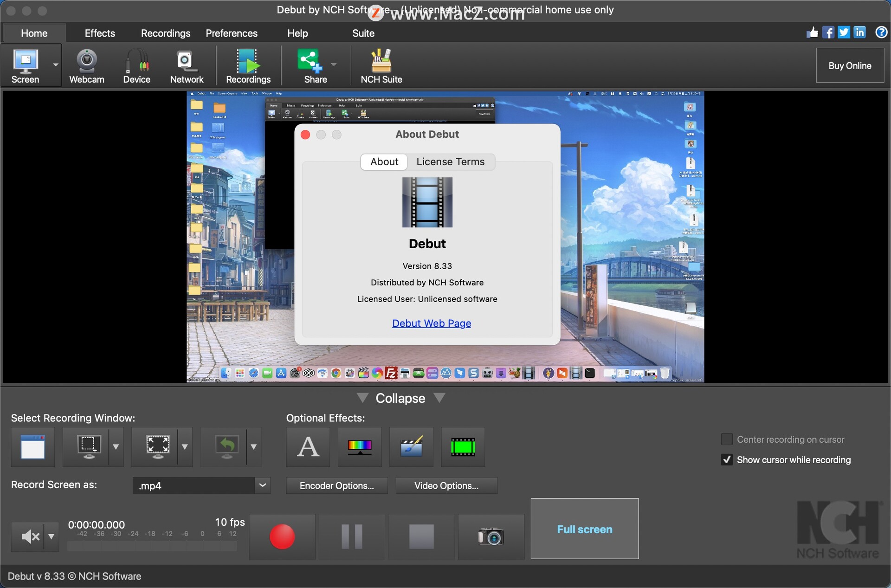Choose the rectangle selection recording icon
Image resolution: width=891 pixels, height=588 pixels.
click(88, 447)
